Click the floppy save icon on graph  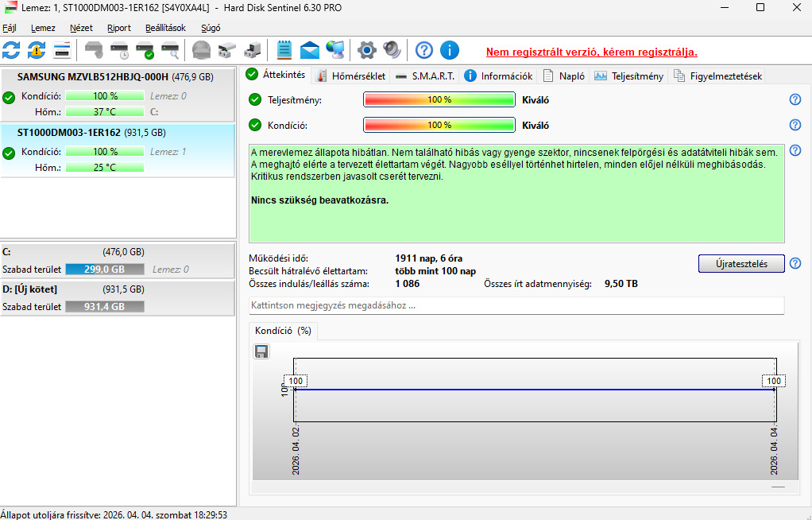pyautogui.click(x=261, y=351)
